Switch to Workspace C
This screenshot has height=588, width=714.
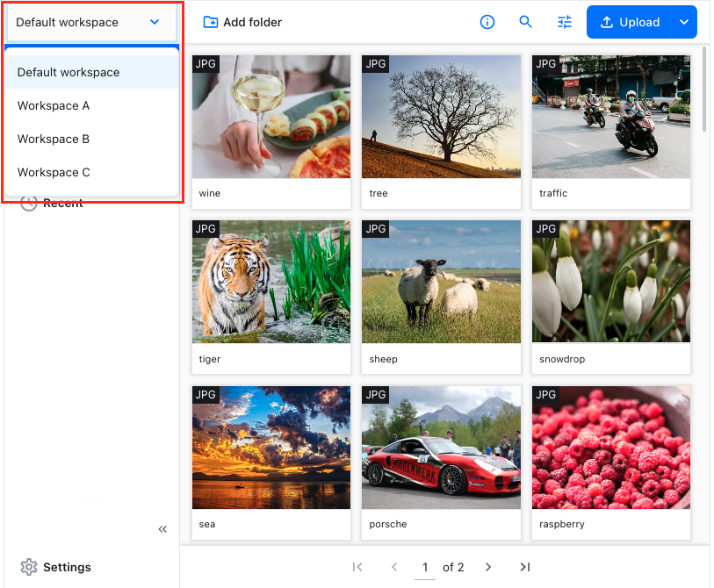54,172
